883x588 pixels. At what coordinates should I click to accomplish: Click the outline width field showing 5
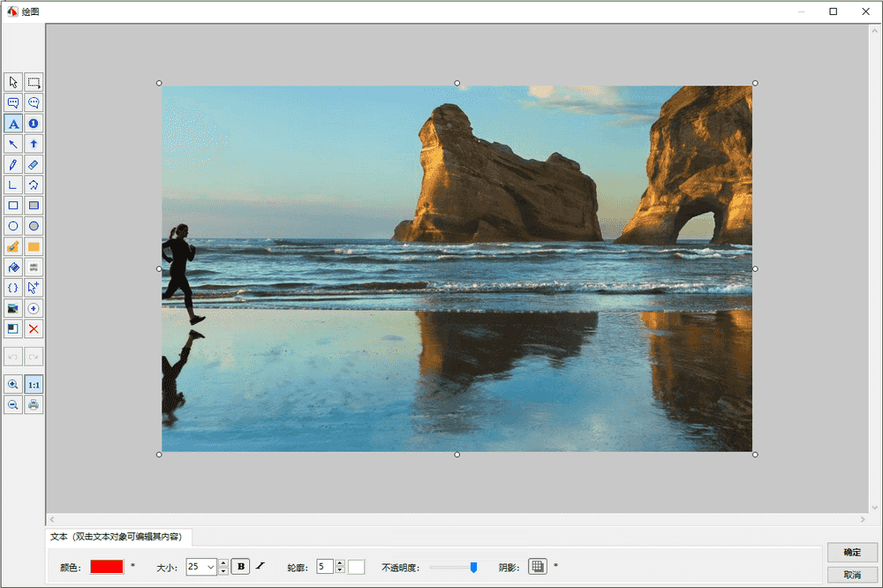325,567
